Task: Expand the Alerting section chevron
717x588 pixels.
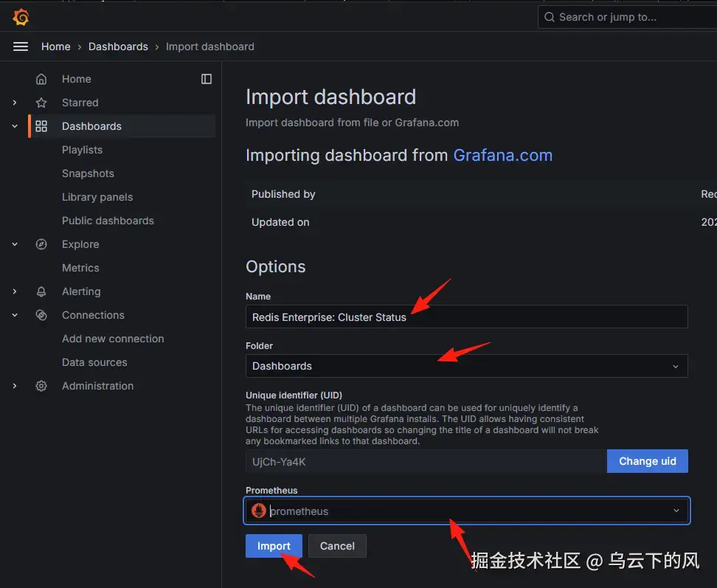Action: tap(15, 291)
